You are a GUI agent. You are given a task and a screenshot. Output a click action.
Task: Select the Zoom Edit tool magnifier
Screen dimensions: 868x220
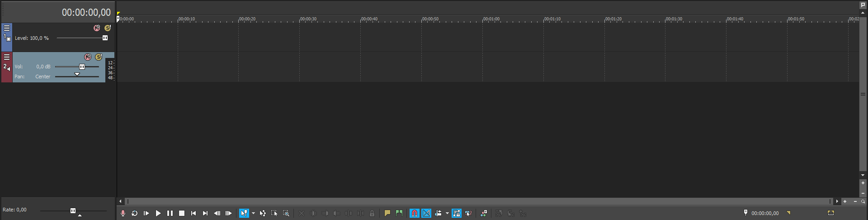coord(286,213)
